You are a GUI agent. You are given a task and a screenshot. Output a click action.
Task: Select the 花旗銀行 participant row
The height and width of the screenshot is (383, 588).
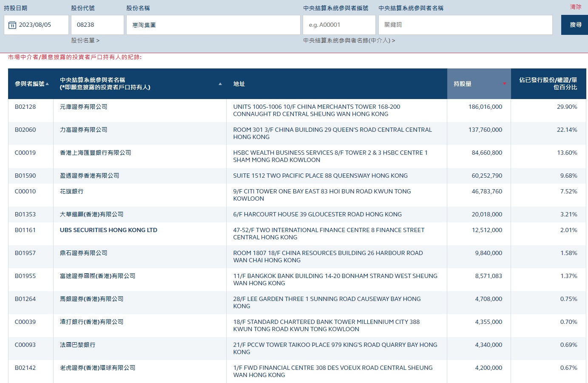point(71,191)
